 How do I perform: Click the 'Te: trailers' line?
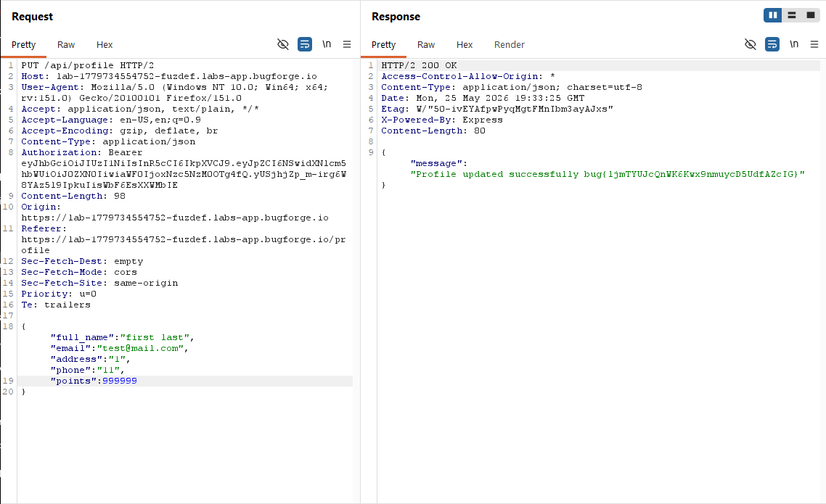(56, 305)
